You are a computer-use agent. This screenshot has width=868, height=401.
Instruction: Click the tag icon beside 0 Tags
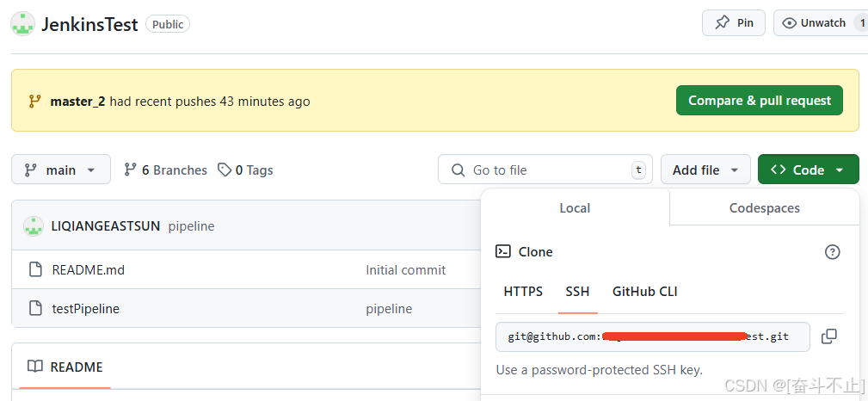pyautogui.click(x=225, y=170)
